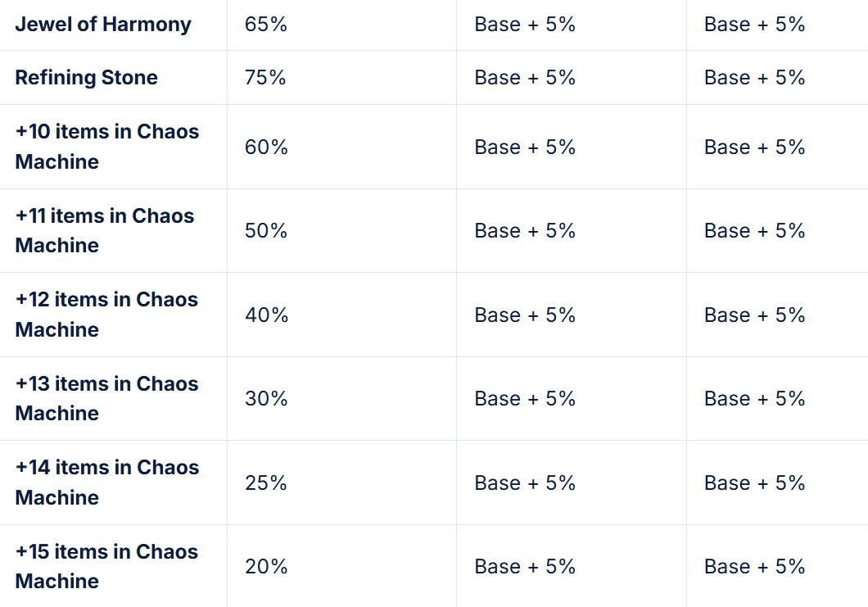868x607 pixels.
Task: Click the rightmost Base + 5% in +12 items row
Action: [x=754, y=315]
